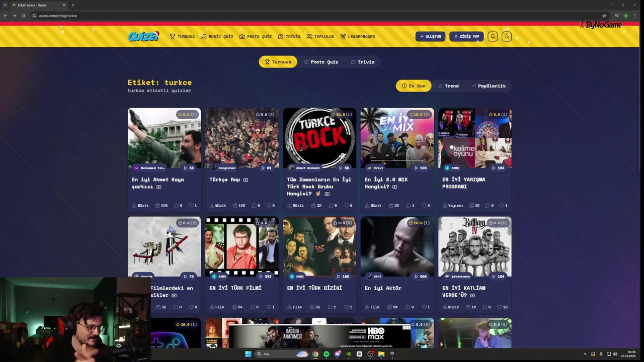Sort by Trend
The width and height of the screenshot is (644, 362).
(x=448, y=86)
